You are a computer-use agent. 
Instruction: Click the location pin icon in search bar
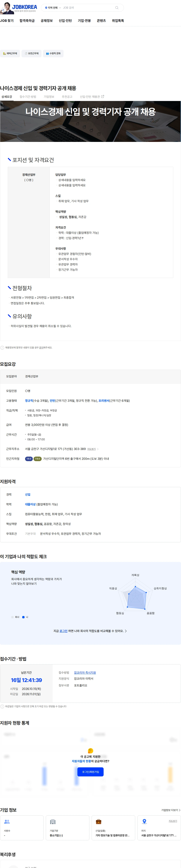tap(46, 8)
